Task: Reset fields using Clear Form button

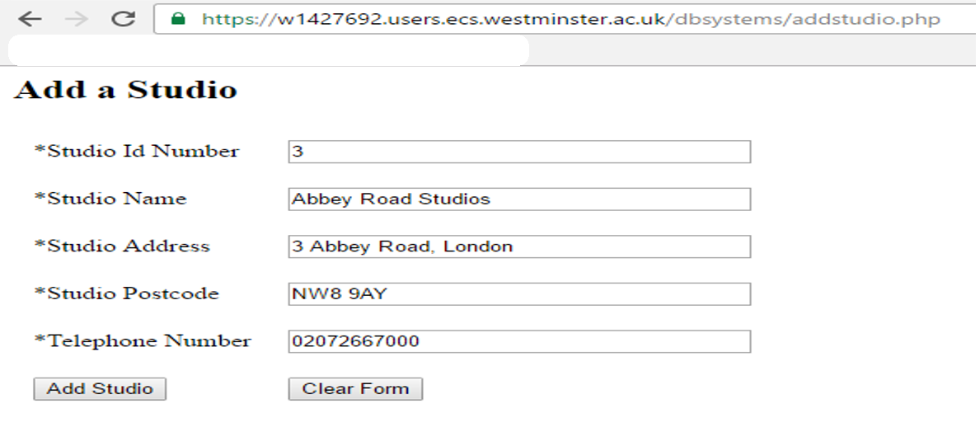Action: [355, 389]
